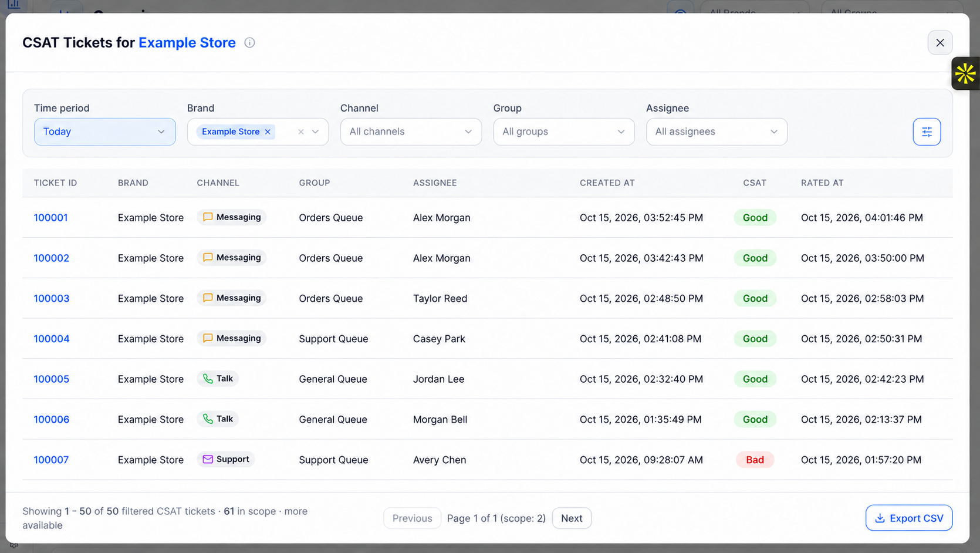Open ticket 100005 link
Image resolution: width=980 pixels, height=553 pixels.
click(x=51, y=379)
